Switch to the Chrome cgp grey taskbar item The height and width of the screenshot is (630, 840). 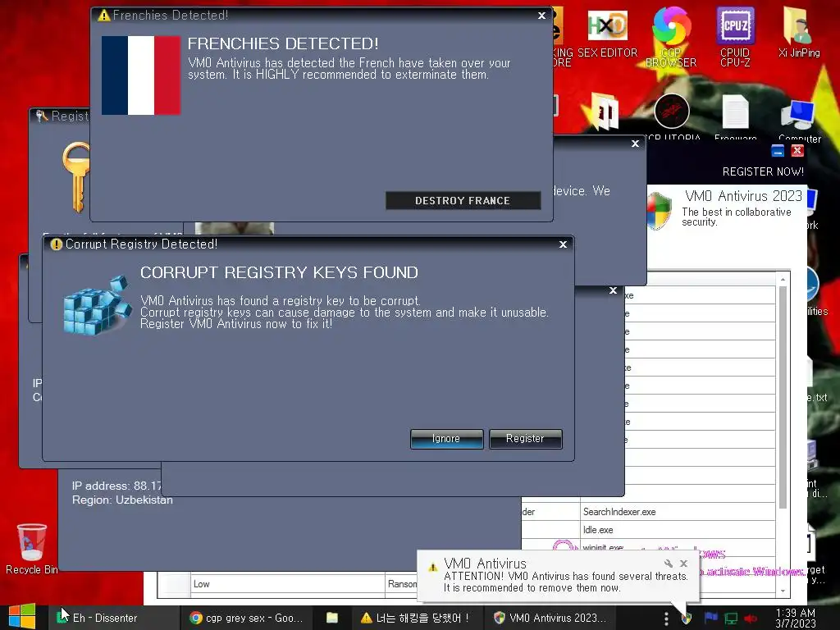click(x=246, y=619)
